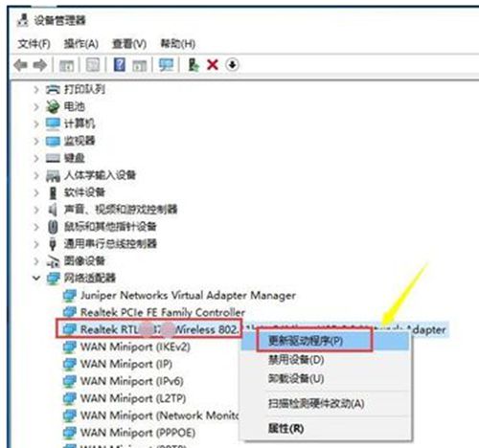This screenshot has height=448, width=479.
Task: Select 属性(R) in the context menu
Action: (285, 428)
